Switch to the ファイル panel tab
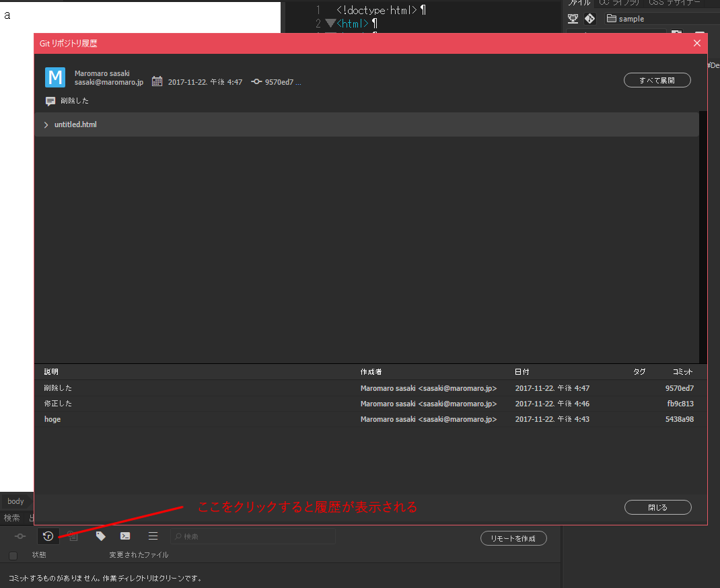 [579, 3]
